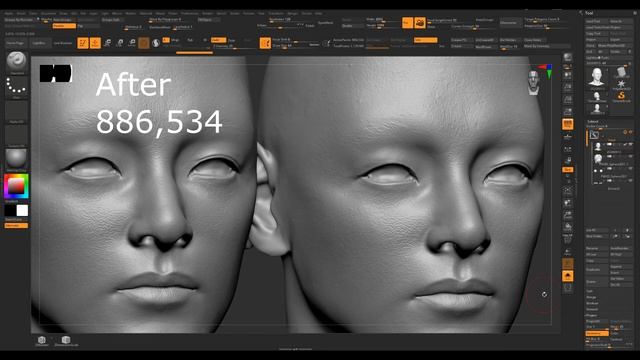This screenshot has height=360, width=640.
Task: Click the ProjectAll button
Action: pyautogui.click(x=597, y=321)
